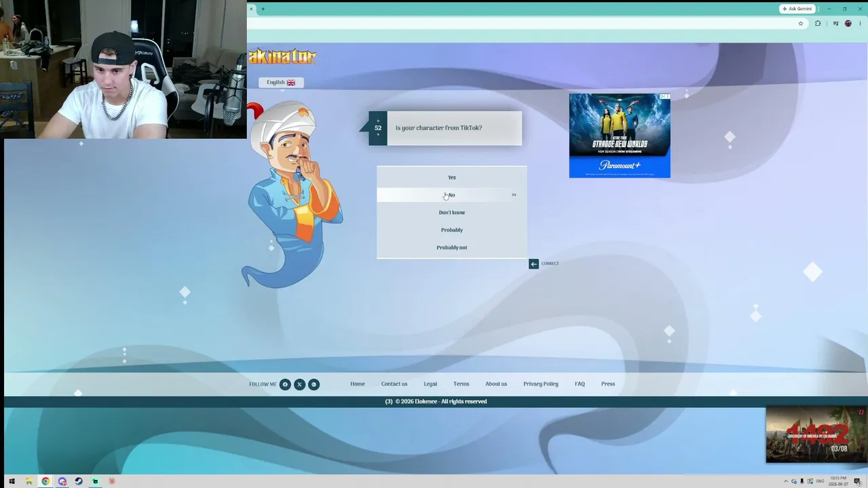
Task: Open the Contact us footer link
Action: click(394, 384)
